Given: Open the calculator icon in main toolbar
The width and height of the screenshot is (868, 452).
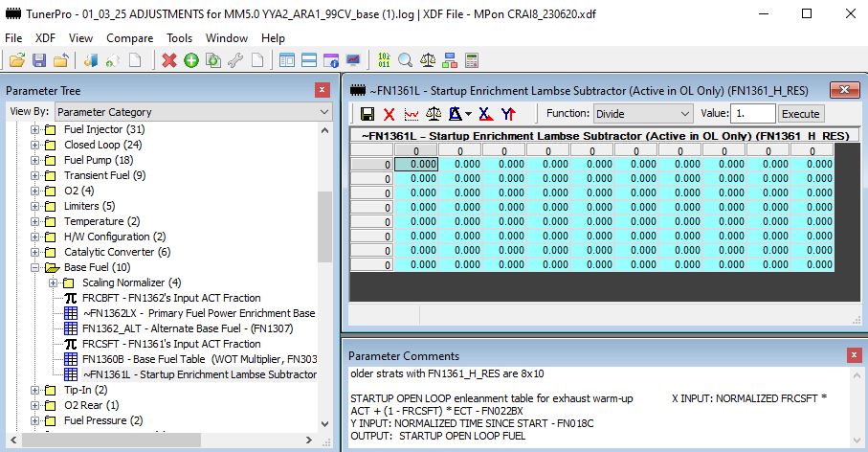Looking at the screenshot, I should coord(471,60).
